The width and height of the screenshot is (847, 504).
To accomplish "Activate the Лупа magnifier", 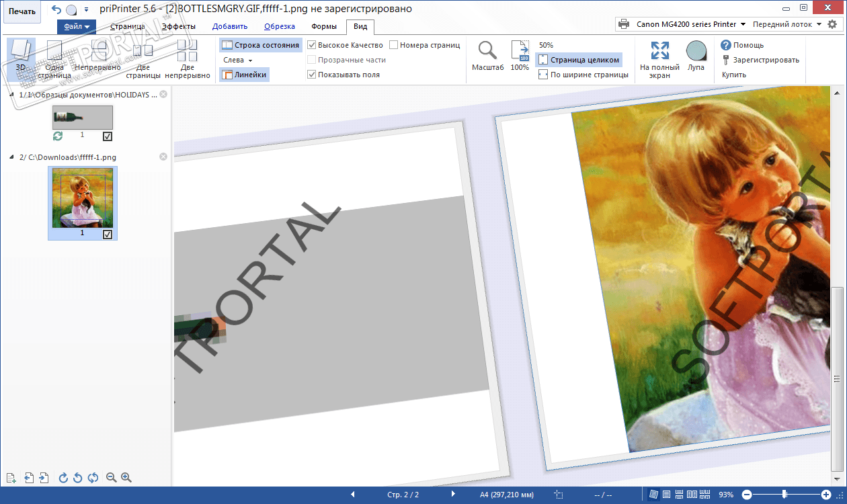I will coord(696,56).
